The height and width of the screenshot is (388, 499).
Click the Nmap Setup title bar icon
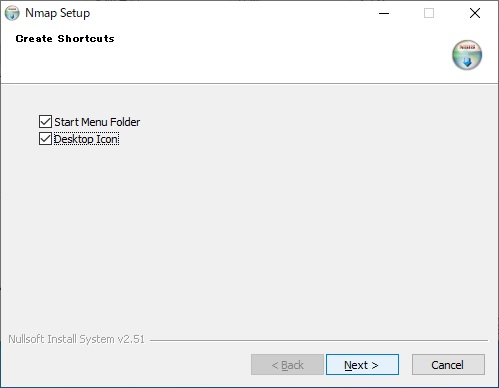point(12,13)
